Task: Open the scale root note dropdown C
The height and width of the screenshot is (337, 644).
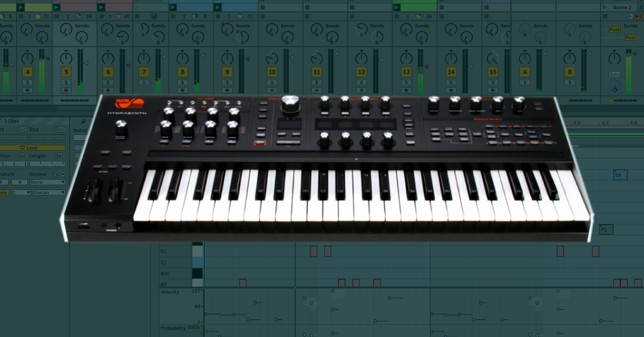Action: tap(21, 193)
